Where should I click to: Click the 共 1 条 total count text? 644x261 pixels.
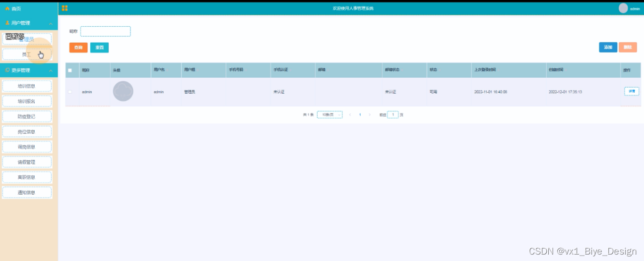(x=309, y=114)
